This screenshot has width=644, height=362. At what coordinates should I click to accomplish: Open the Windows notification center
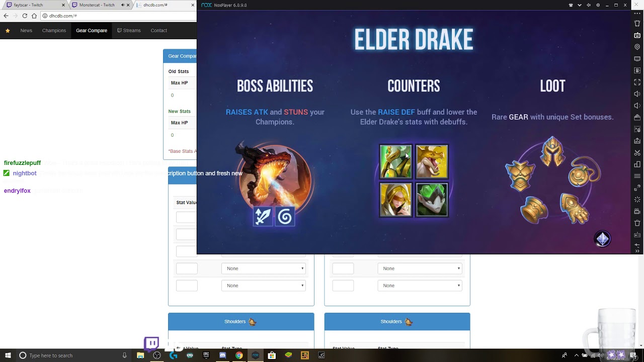(x=633, y=355)
